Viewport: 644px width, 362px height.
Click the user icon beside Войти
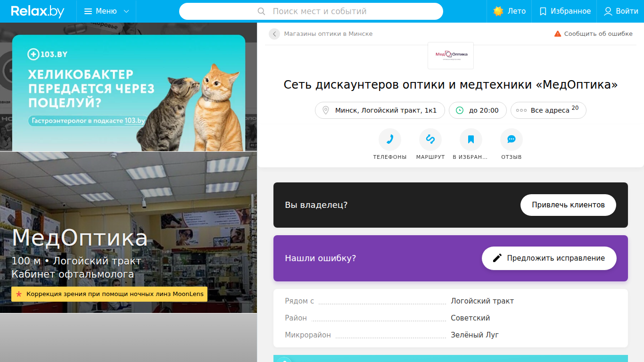pos(608,11)
